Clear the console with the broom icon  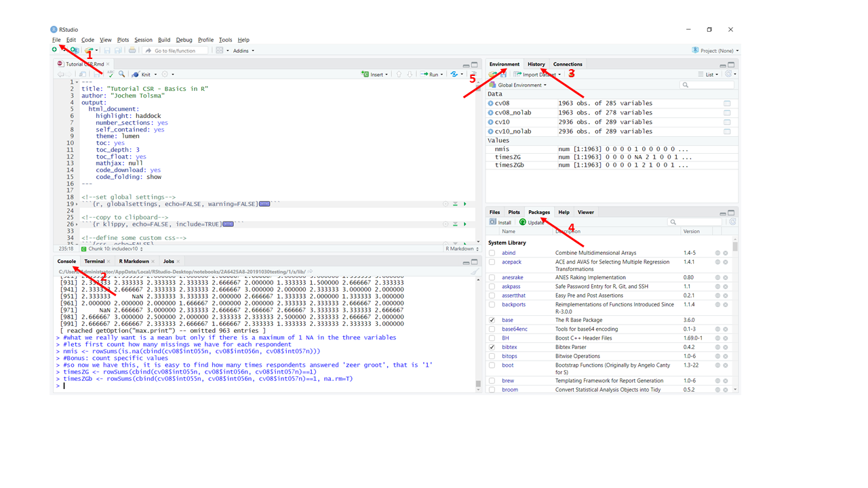coord(475,271)
